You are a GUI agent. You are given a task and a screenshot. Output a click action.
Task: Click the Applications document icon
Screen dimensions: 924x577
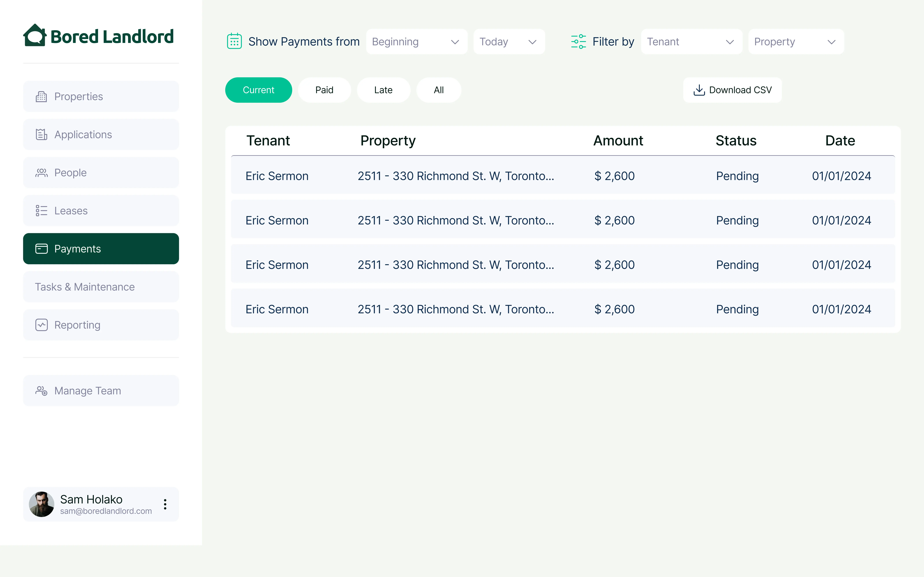coord(41,134)
